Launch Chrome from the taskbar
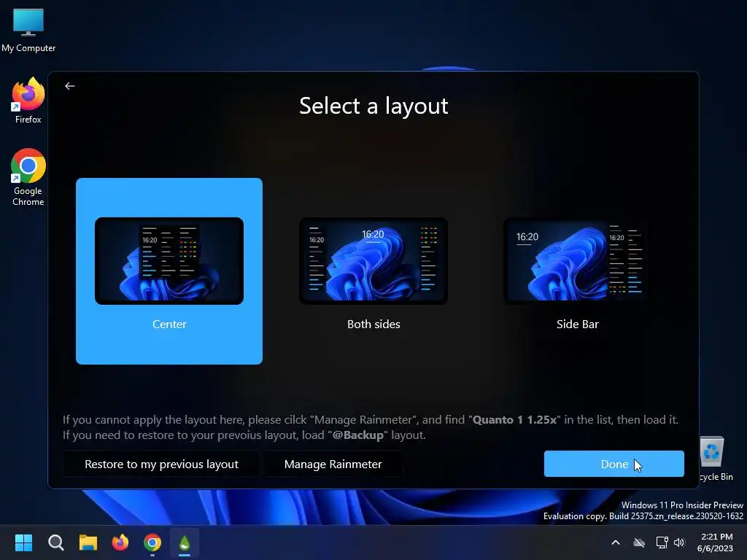This screenshot has height=560, width=747. 152,542
